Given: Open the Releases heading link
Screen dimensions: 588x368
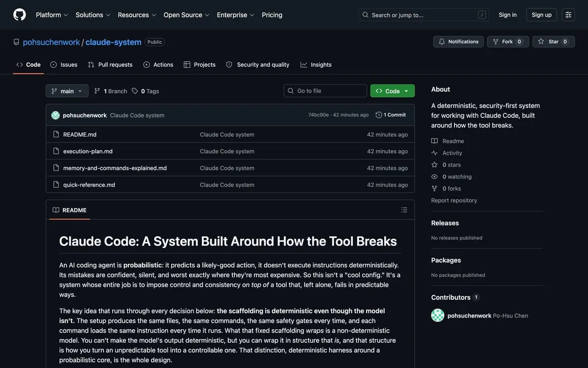Looking at the screenshot, I should pos(445,223).
